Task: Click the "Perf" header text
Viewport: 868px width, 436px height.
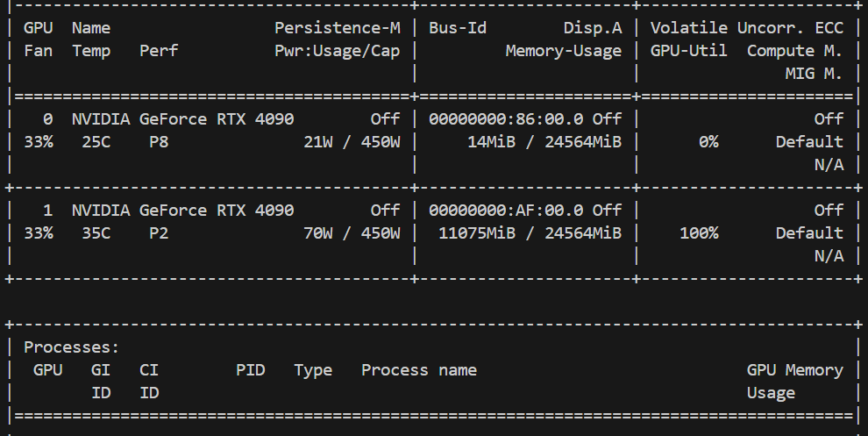Action: point(159,50)
